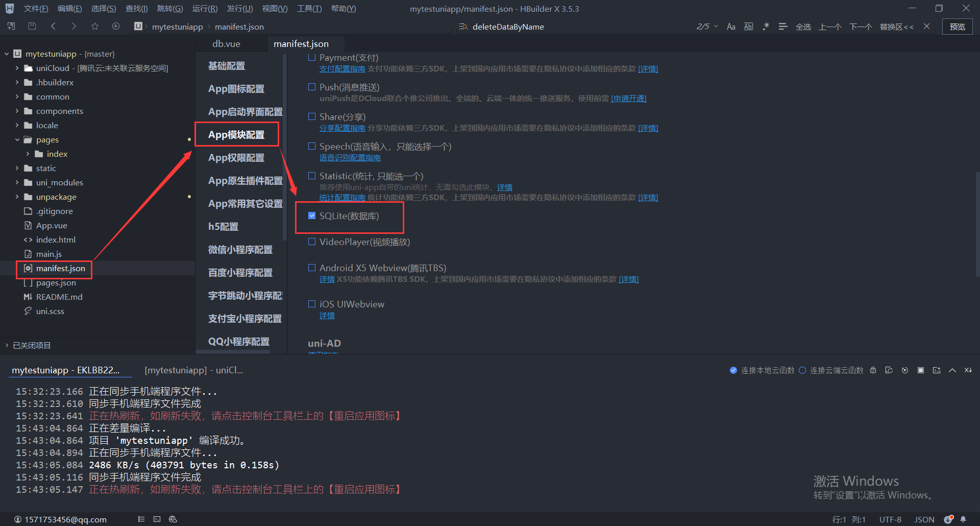Switch to the db.vue editor tab
Viewport: 980px width, 526px height.
coord(226,43)
